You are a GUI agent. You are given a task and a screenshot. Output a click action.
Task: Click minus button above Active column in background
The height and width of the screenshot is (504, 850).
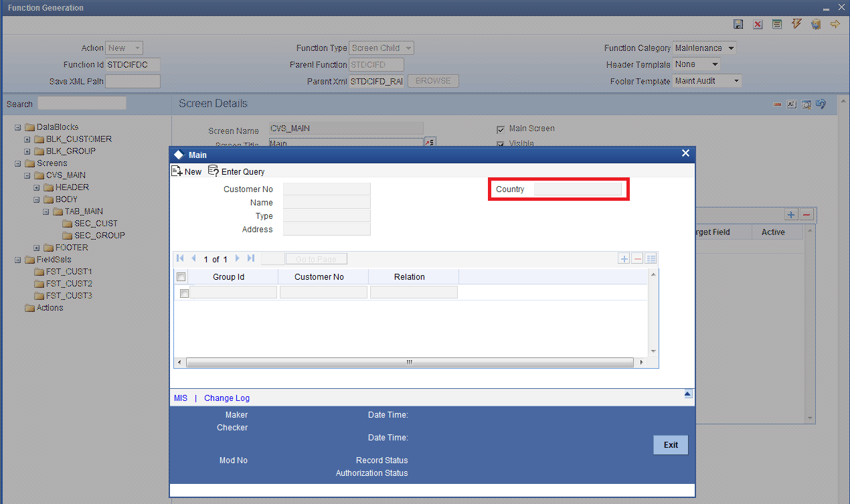point(806,214)
